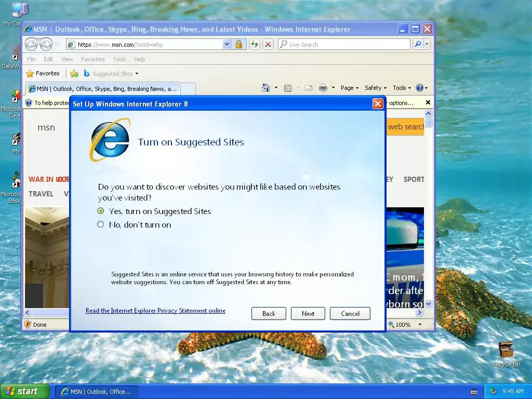Viewport: 532px width, 399px height.
Task: Click the horizontal scrollbar right arrow
Action: [x=419, y=312]
